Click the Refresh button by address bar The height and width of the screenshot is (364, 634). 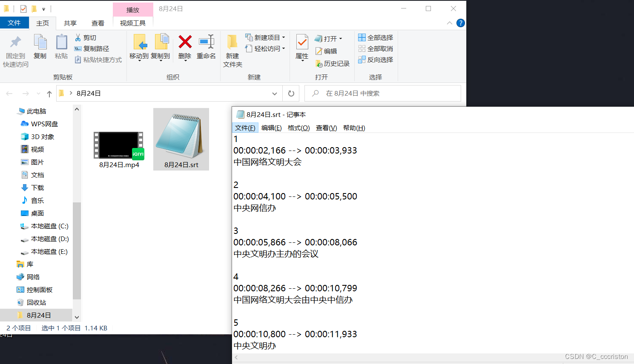pyautogui.click(x=291, y=94)
